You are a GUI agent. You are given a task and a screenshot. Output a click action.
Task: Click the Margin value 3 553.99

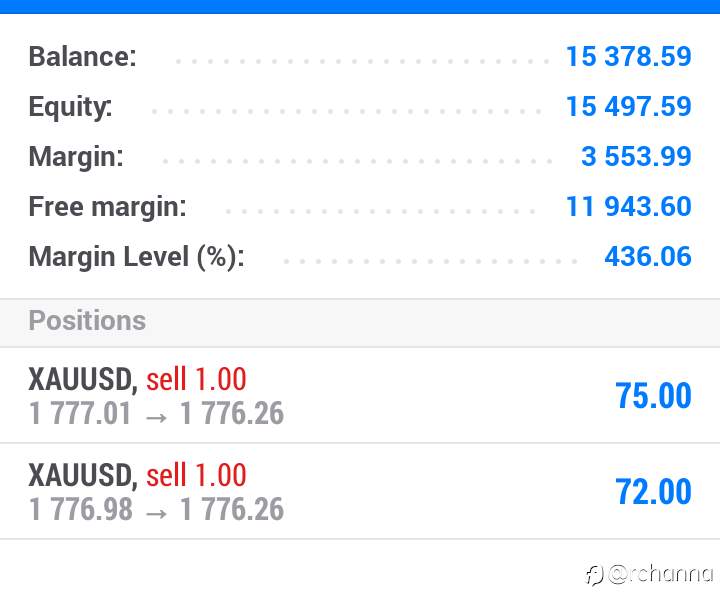coord(636,157)
